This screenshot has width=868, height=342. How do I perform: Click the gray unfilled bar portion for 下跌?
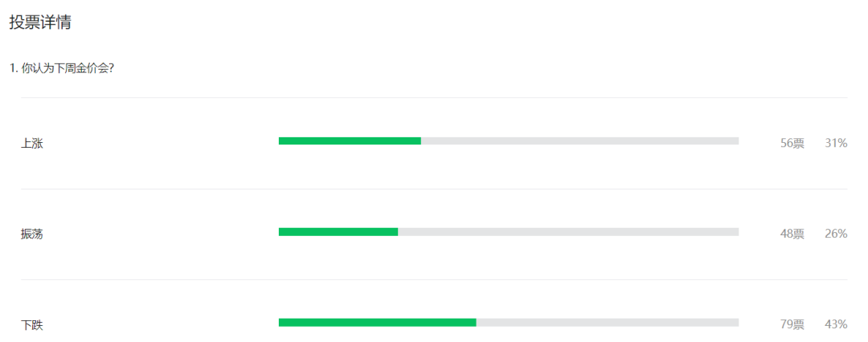point(608,323)
